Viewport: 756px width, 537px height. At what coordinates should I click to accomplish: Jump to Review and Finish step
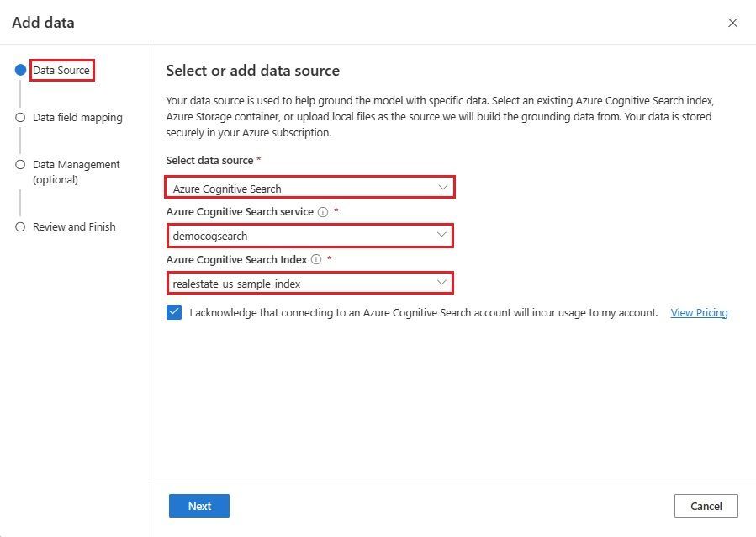[74, 227]
